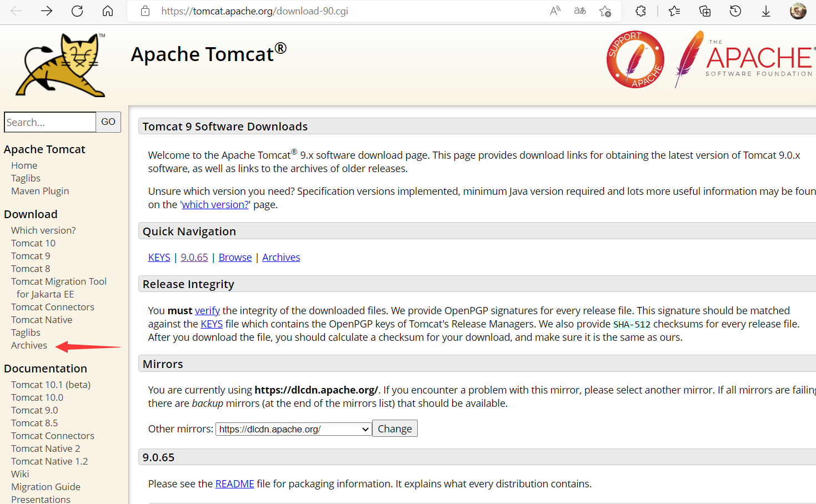The height and width of the screenshot is (504, 816).
Task: Open the KEYS quick navigation link
Action: 159,257
